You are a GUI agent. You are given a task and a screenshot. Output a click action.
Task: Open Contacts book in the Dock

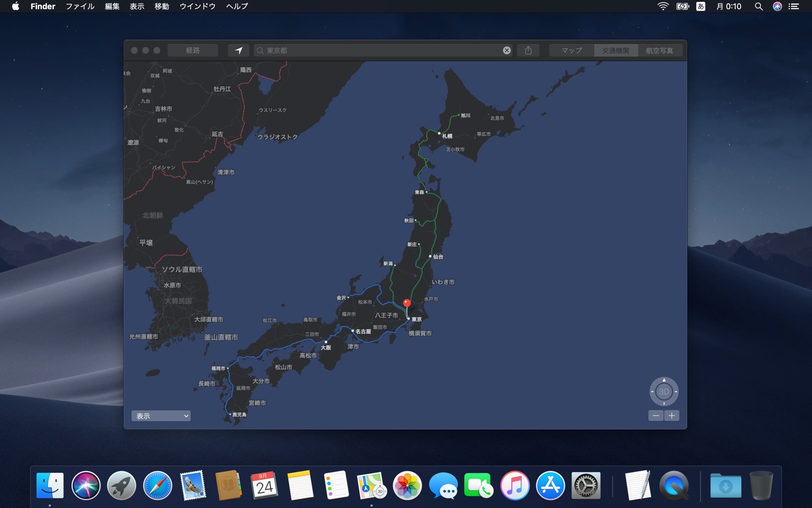coord(229,485)
